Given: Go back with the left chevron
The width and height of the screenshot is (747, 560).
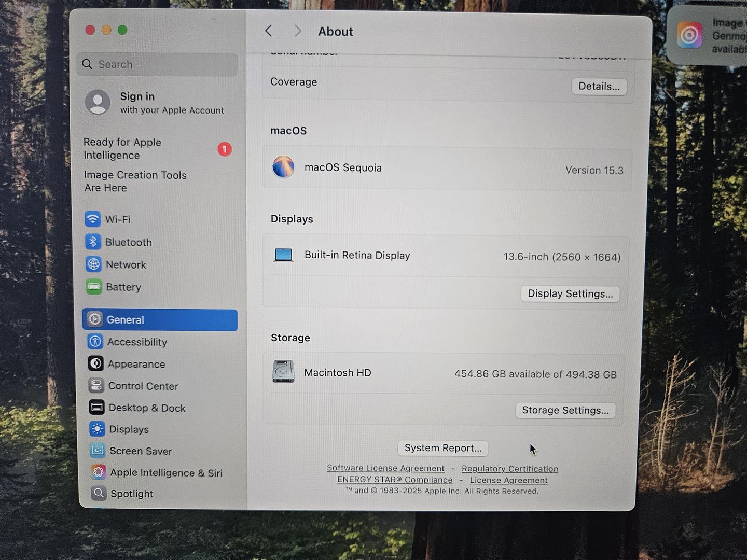Looking at the screenshot, I should [x=268, y=31].
